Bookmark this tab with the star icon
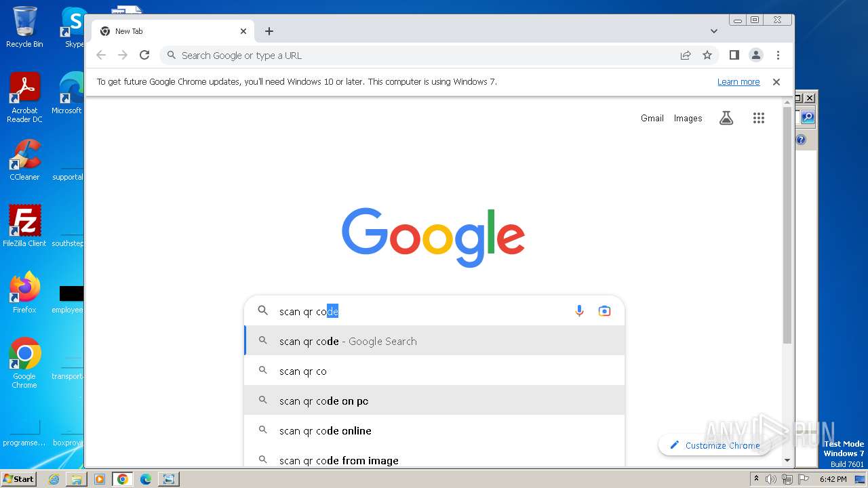This screenshot has height=488, width=868. tap(707, 55)
